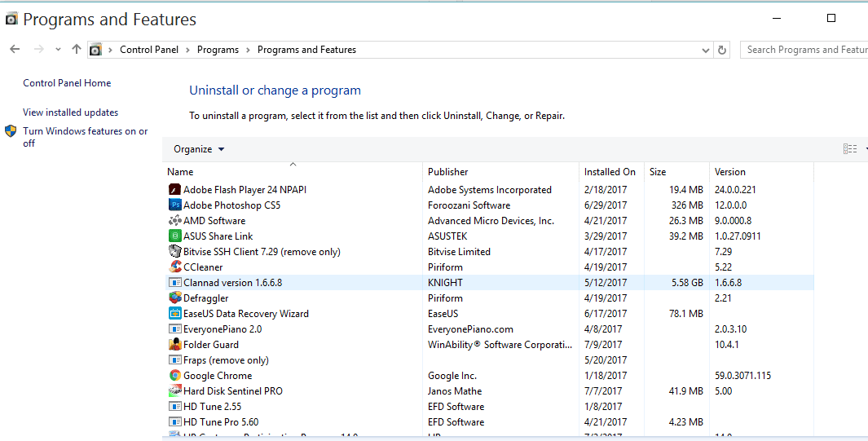Click the AMD Software icon
Viewport: 868px width, 441px height.
(x=175, y=220)
